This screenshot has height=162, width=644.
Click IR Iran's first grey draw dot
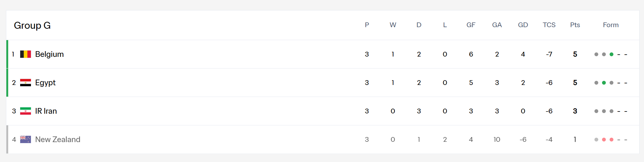[596, 111]
